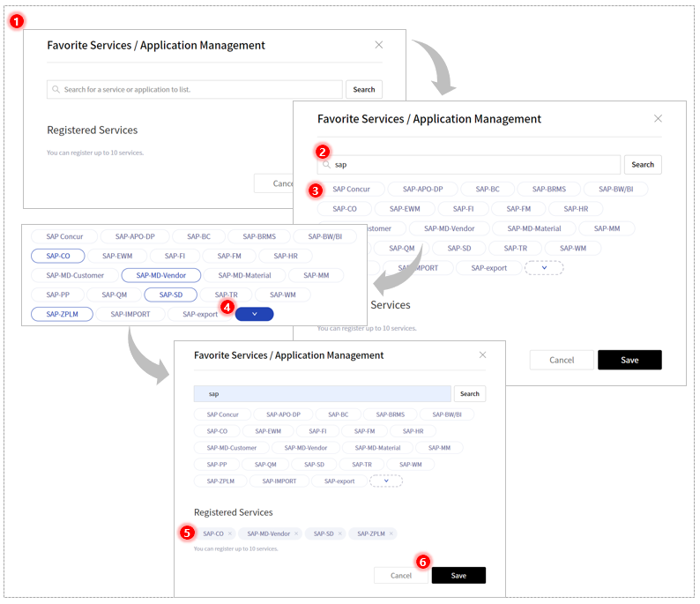The height and width of the screenshot is (604, 700).
Task: Expand more services via dashed chevron, right dialog
Action: pyautogui.click(x=544, y=268)
